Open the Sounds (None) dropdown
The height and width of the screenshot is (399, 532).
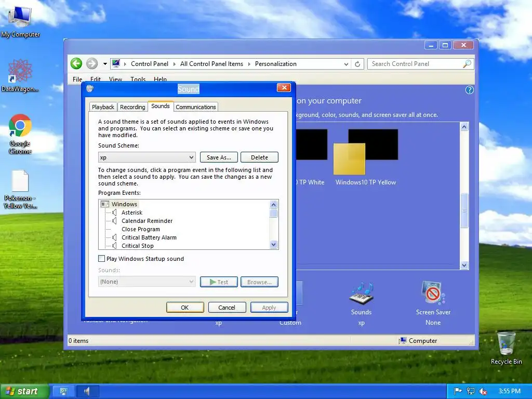147,282
